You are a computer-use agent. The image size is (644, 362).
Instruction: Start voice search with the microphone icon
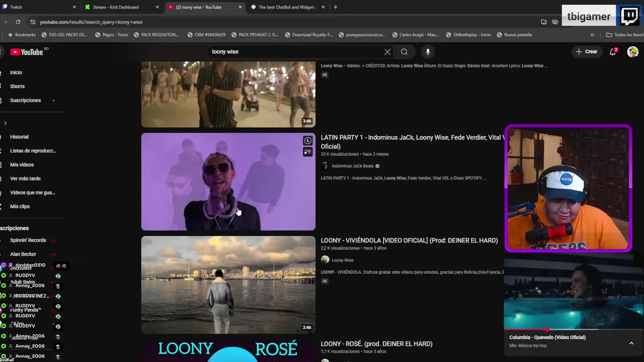click(x=428, y=52)
